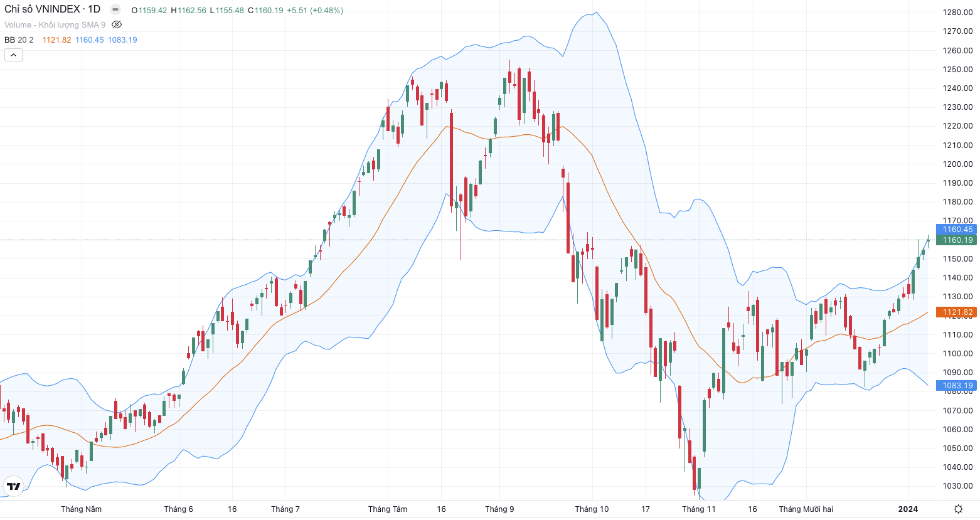Click the 1140.00 price scale label

(x=957, y=278)
